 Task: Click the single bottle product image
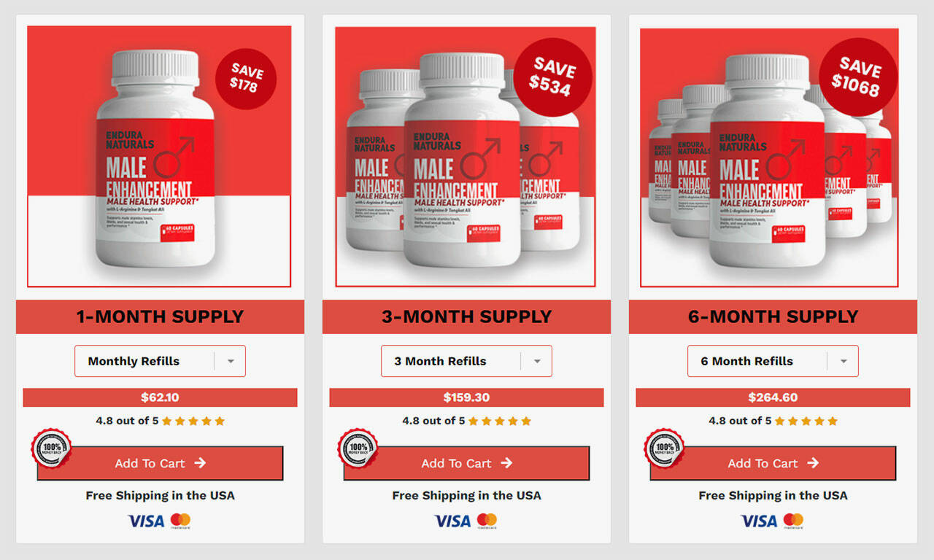(159, 157)
